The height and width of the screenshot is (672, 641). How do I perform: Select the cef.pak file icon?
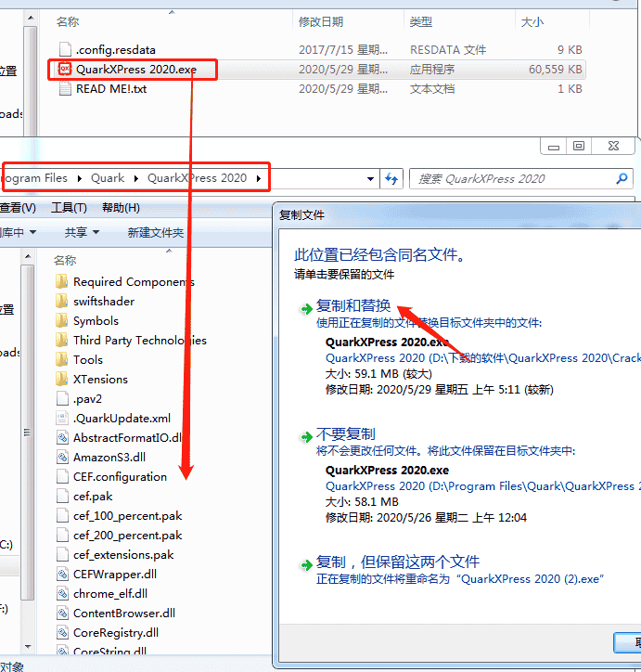62,496
